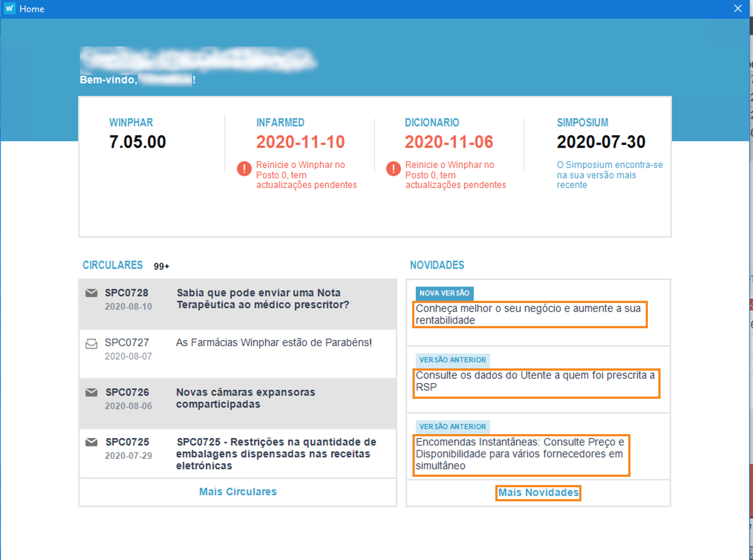The height and width of the screenshot is (560, 753).
Task: Close the Home window
Action: [x=738, y=9]
